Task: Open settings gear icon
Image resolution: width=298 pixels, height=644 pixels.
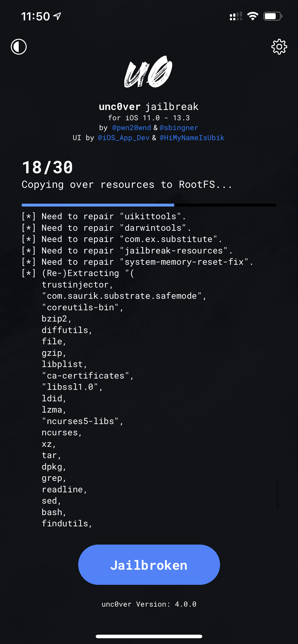Action: (x=279, y=46)
